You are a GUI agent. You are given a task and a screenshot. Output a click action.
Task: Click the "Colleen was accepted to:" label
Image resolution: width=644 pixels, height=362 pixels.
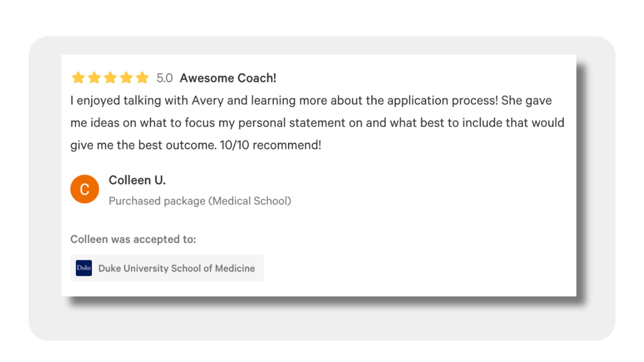[133, 239]
